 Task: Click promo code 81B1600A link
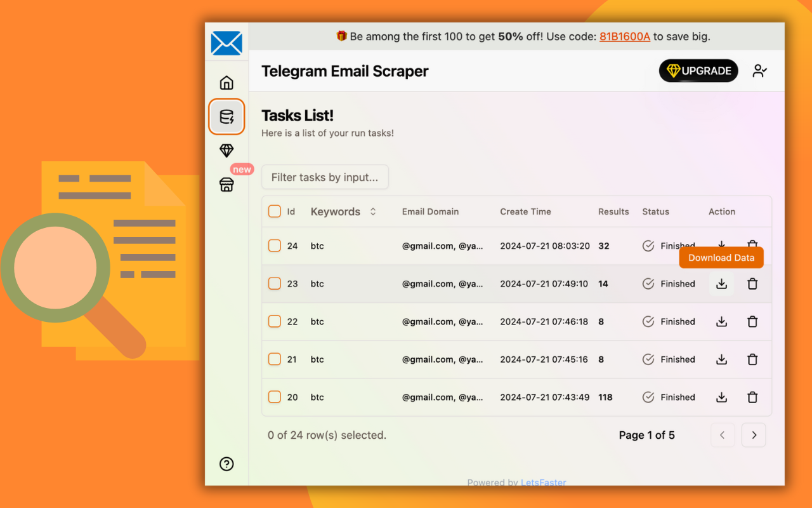point(625,37)
